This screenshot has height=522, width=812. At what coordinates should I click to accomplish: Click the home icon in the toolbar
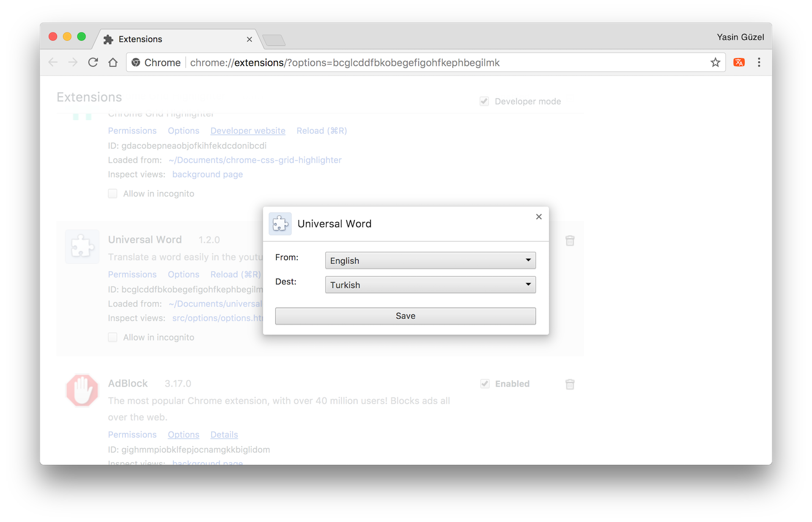click(x=113, y=63)
